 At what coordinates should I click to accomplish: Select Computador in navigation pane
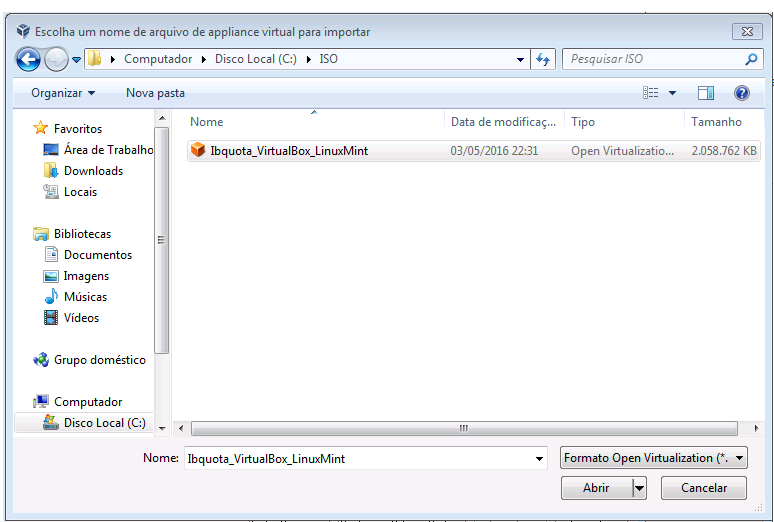click(88, 402)
